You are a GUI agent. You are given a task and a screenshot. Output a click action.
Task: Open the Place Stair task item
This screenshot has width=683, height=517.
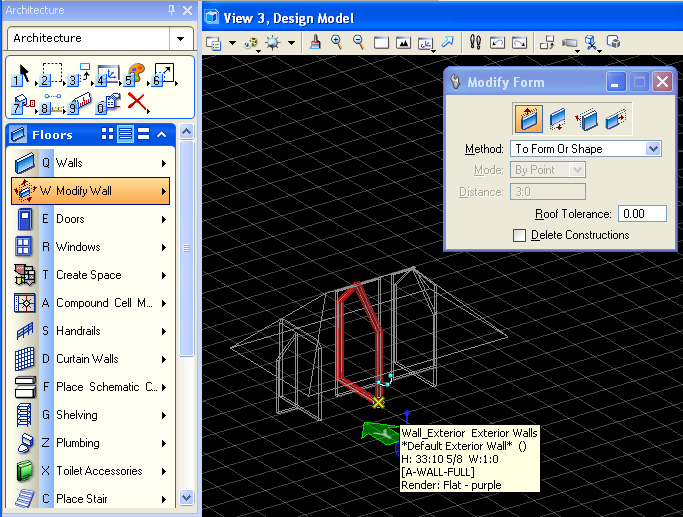pos(91,498)
